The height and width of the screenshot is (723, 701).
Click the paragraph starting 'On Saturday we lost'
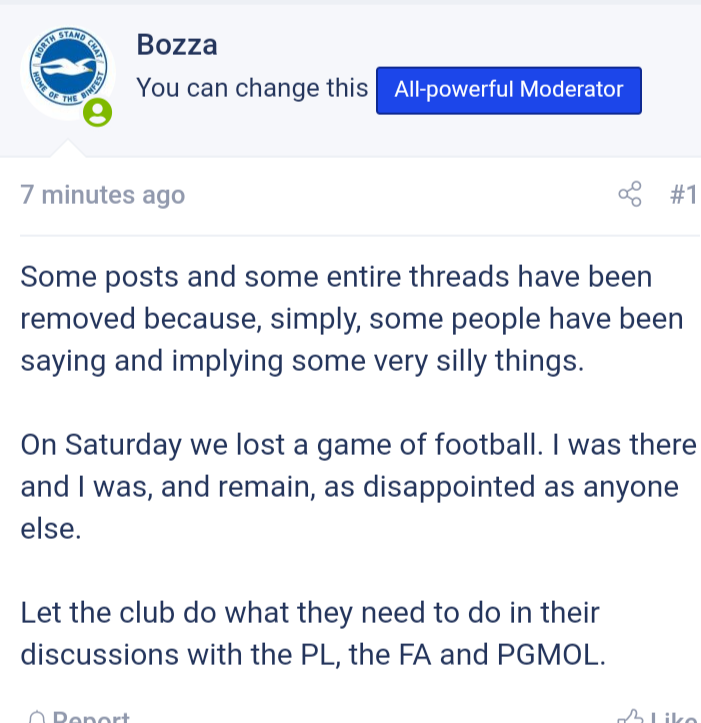coord(358,486)
